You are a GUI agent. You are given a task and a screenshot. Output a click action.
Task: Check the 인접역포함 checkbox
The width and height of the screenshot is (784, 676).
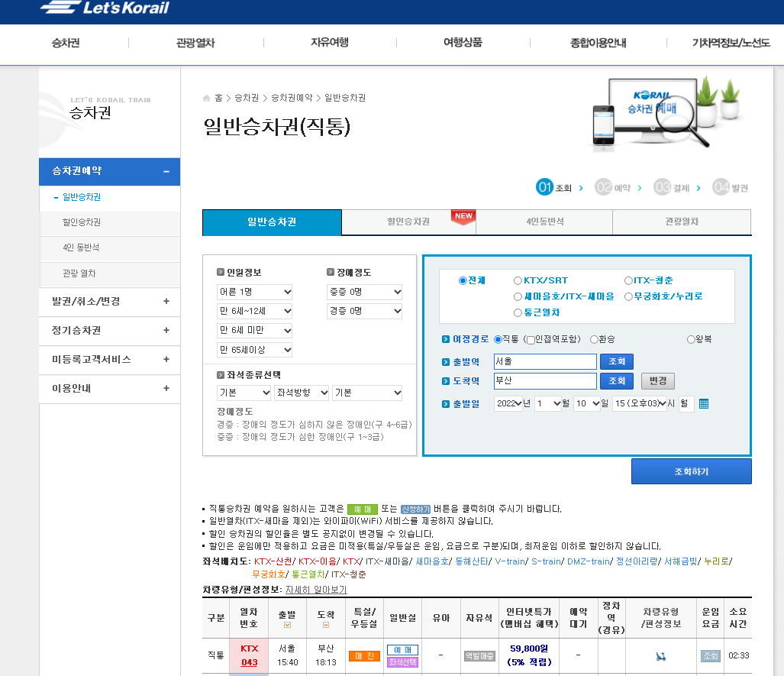(x=531, y=340)
